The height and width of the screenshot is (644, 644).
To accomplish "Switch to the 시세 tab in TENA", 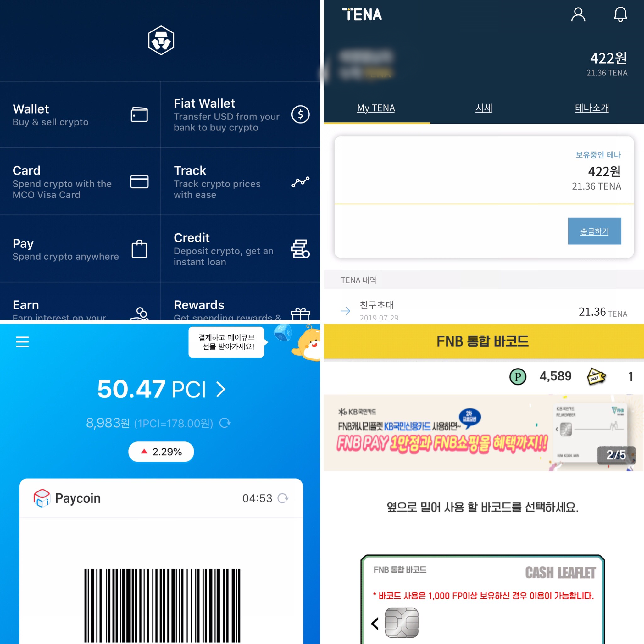I will pos(483,107).
